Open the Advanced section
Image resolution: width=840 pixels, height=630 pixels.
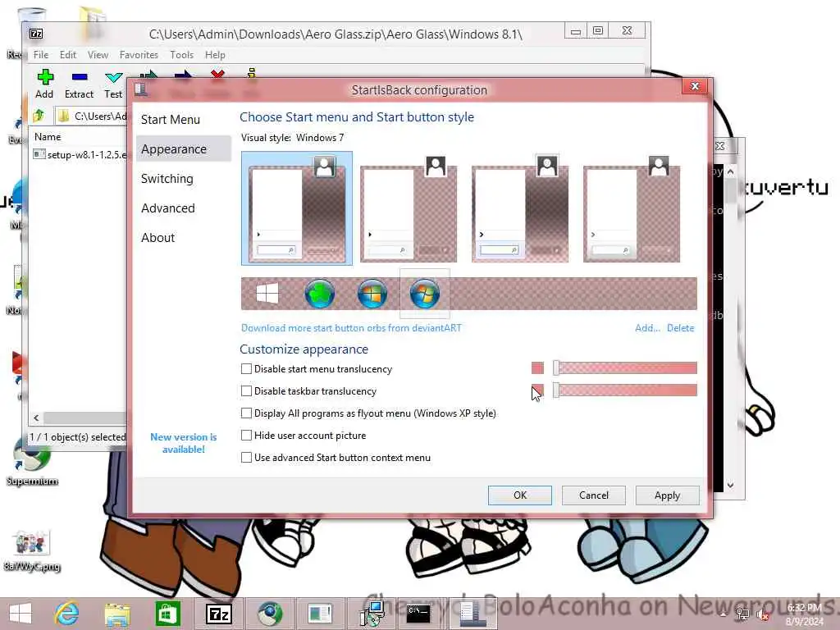pos(168,208)
